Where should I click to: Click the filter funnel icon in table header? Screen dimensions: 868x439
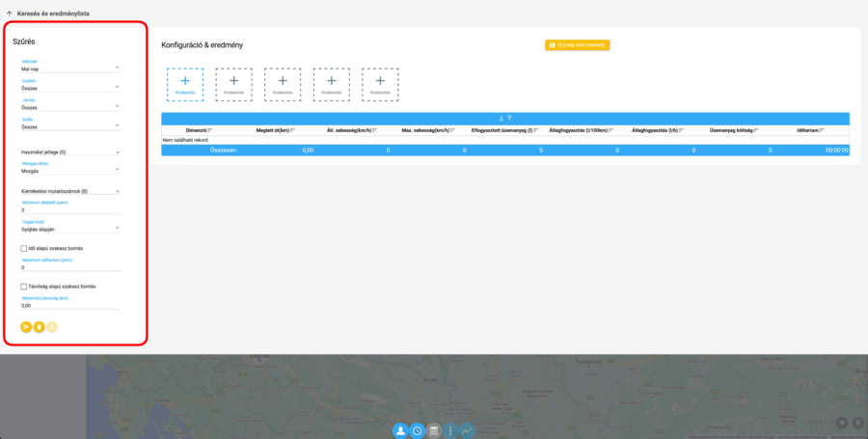click(x=509, y=118)
